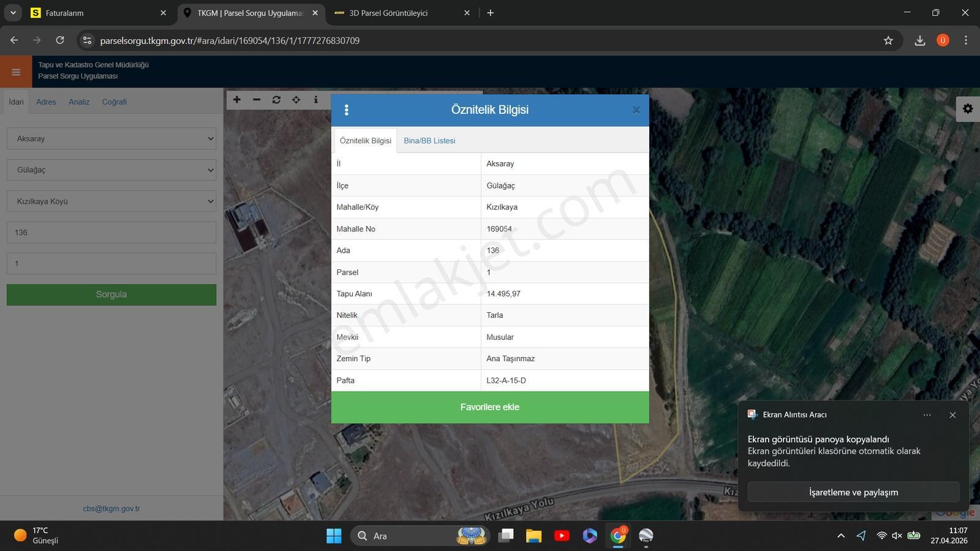Open the Coğrafi tab

(x=114, y=102)
